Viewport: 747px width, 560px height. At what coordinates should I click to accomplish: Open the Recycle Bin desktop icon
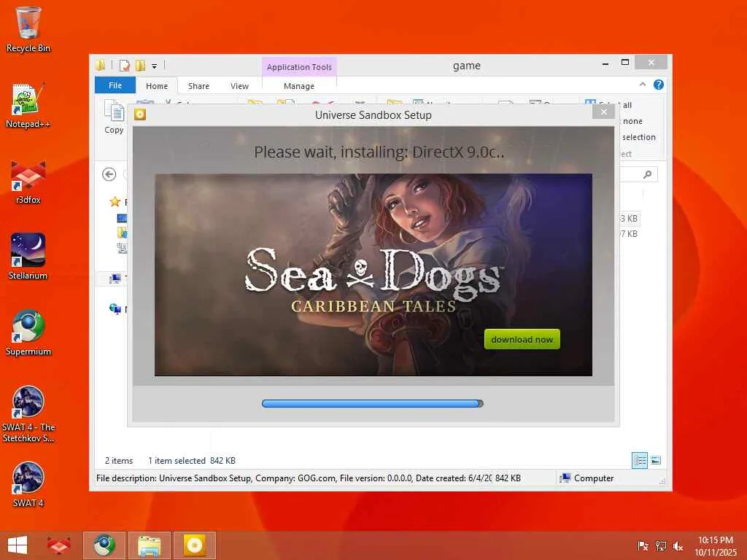[x=28, y=29]
